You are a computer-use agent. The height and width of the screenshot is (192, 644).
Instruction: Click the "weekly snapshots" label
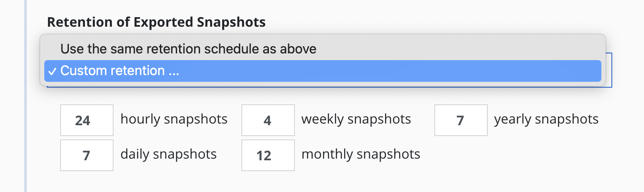tap(356, 119)
